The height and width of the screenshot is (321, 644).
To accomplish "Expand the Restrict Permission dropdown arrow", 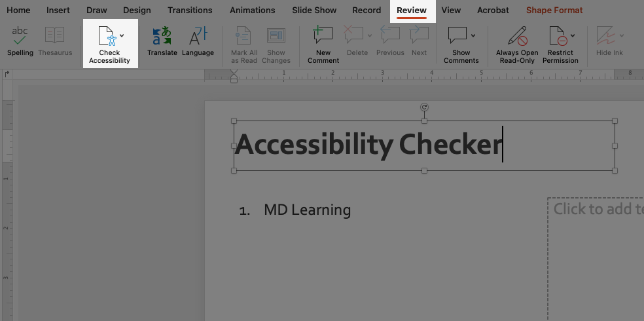I will [x=573, y=35].
